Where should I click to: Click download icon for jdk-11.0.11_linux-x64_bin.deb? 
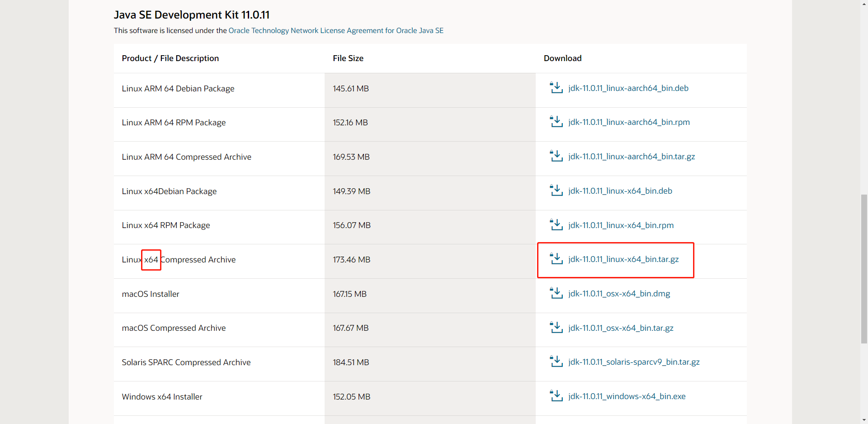556,190
